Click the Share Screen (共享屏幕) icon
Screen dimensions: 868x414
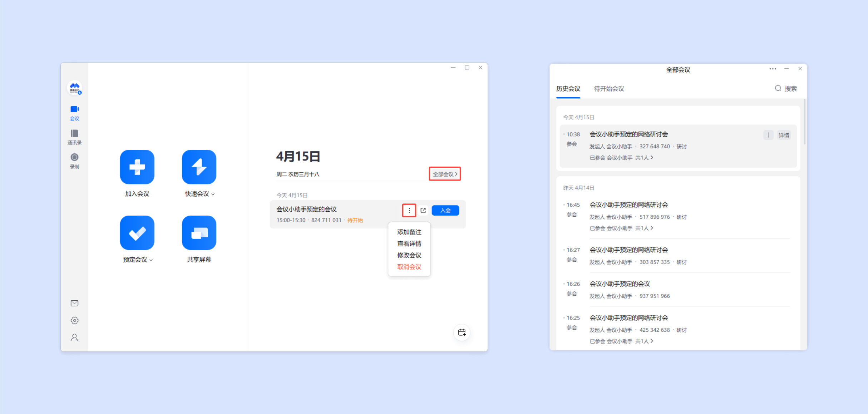tap(199, 233)
